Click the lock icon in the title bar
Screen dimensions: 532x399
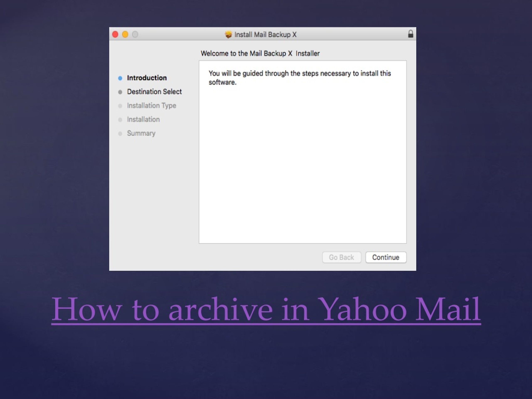pos(411,34)
